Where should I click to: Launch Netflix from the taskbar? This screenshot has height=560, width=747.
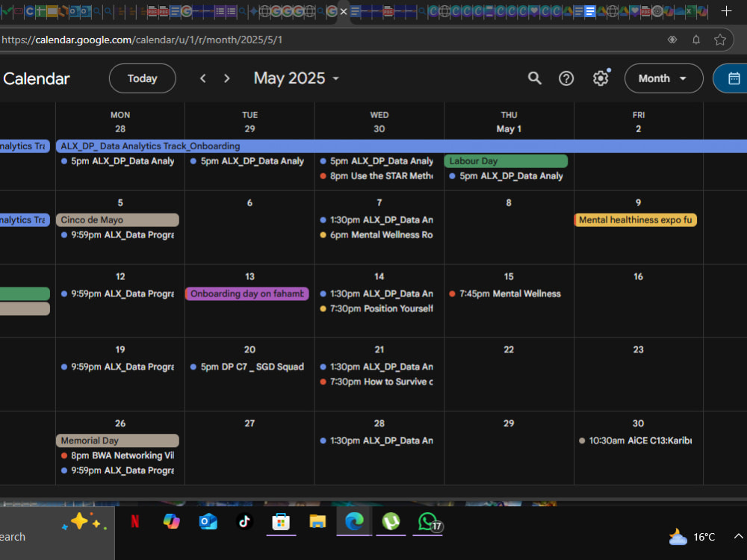tap(135, 522)
